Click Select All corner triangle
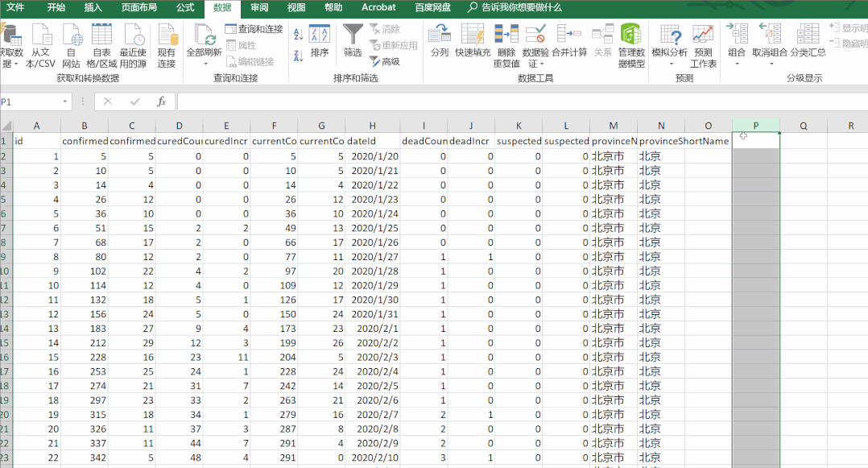The height and width of the screenshot is (468, 868). coord(6,126)
